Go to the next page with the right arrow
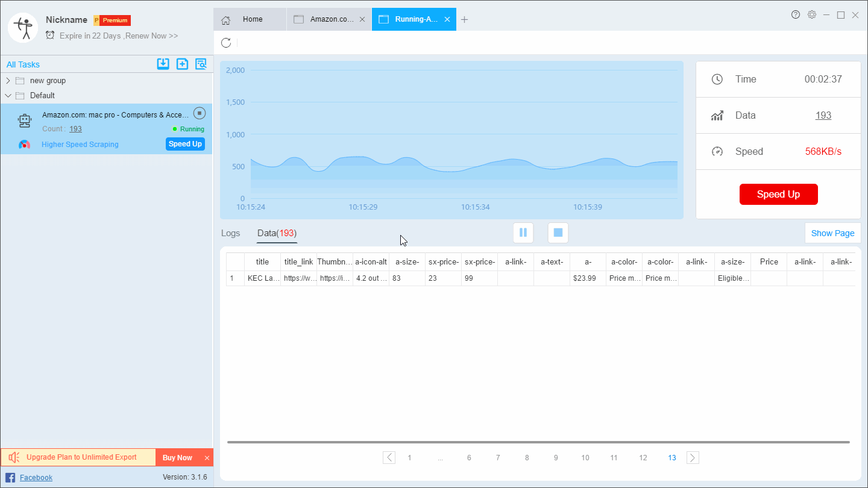The width and height of the screenshot is (868, 488). 693,458
